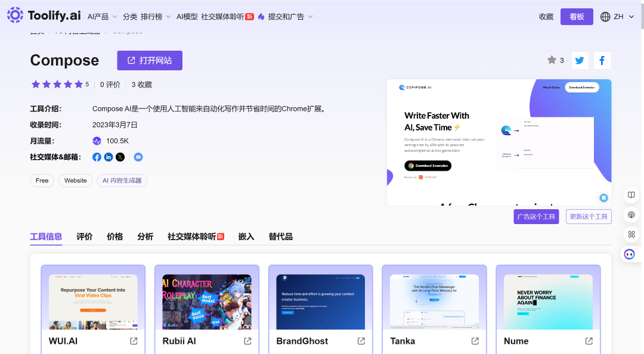Open Compose's X social link
644x354 pixels.
tap(120, 157)
